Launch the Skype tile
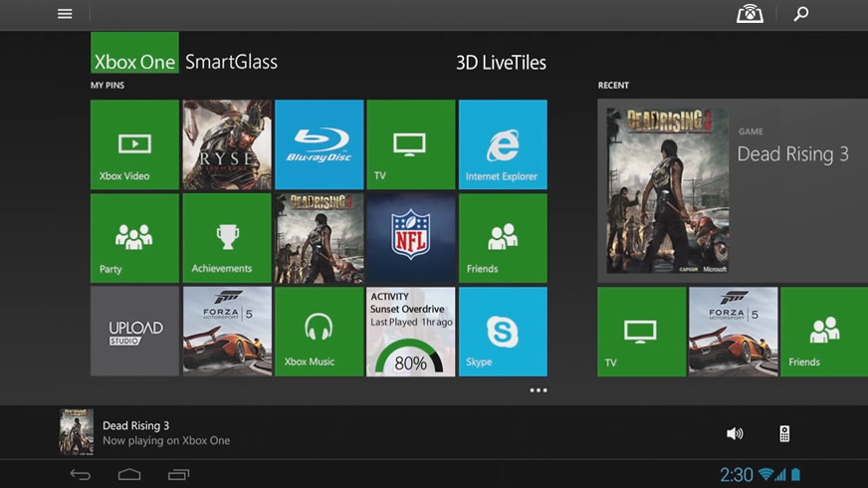The height and width of the screenshot is (488, 868). (x=503, y=332)
